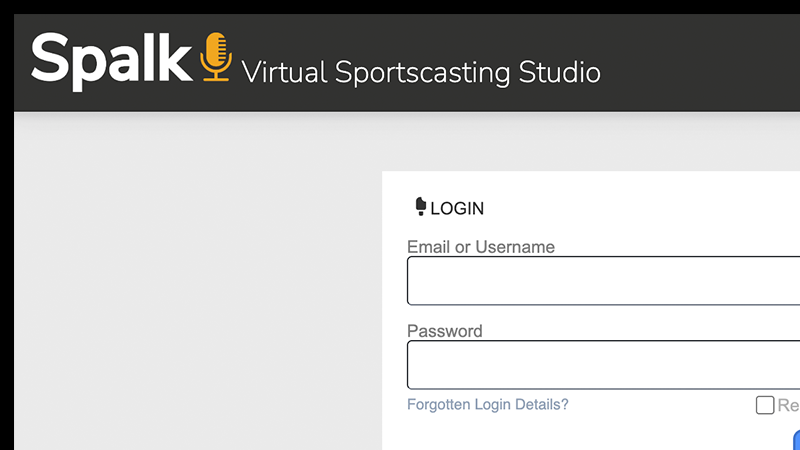Viewport: 800px width, 450px height.
Task: Click the small icon beside the LOGIN heading
Action: [420, 207]
